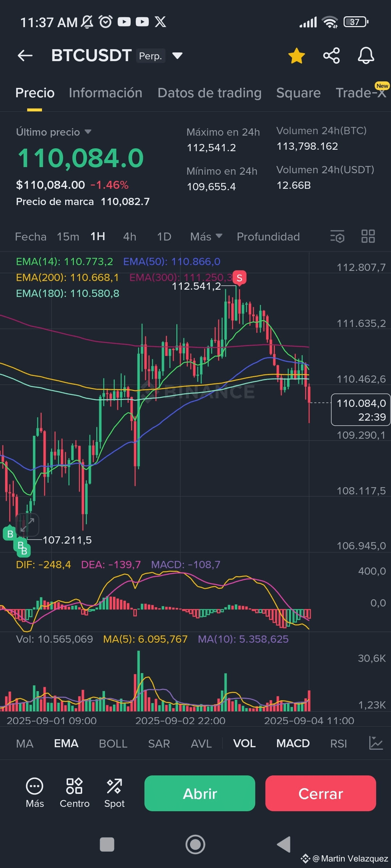Tap the Mínimo en 24h value 109,655.4

click(211, 187)
